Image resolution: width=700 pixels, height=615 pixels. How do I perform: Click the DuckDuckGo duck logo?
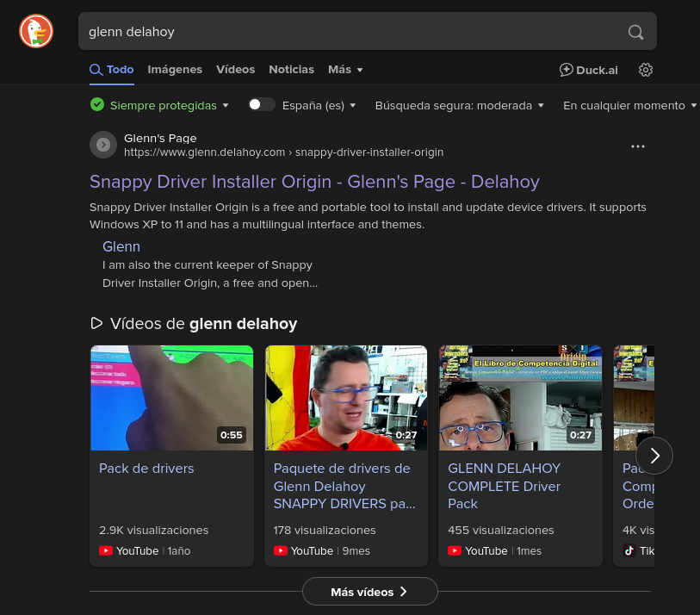(36, 31)
